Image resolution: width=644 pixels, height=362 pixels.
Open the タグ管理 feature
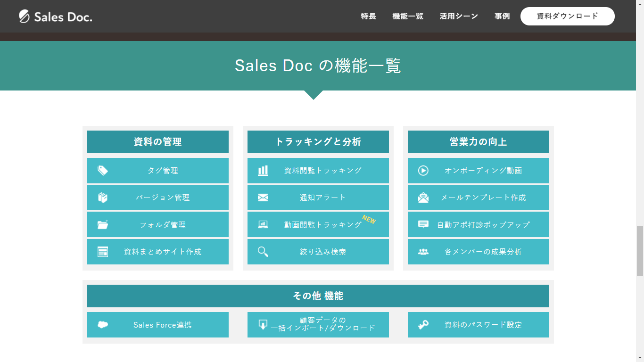158,171
